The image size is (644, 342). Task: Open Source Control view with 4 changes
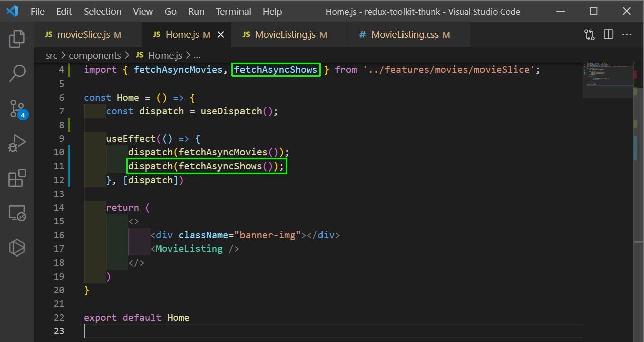17,108
